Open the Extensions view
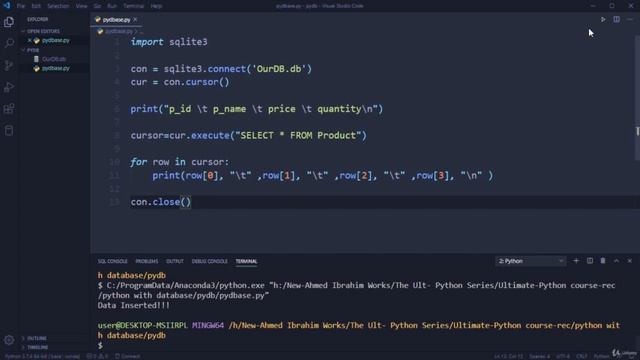 pyautogui.click(x=9, y=109)
